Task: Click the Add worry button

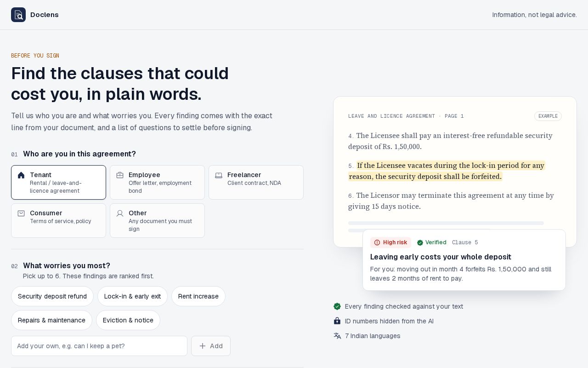Action: [211, 346]
